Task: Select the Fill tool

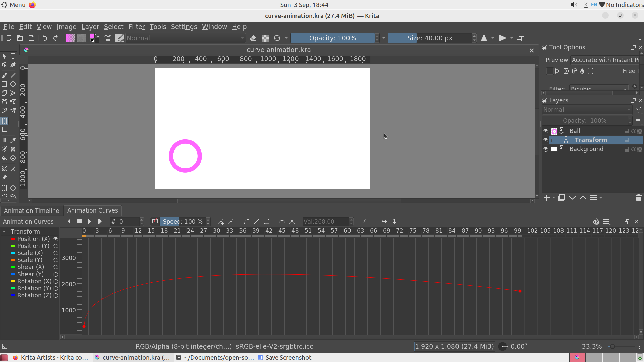Action: pos(4,158)
